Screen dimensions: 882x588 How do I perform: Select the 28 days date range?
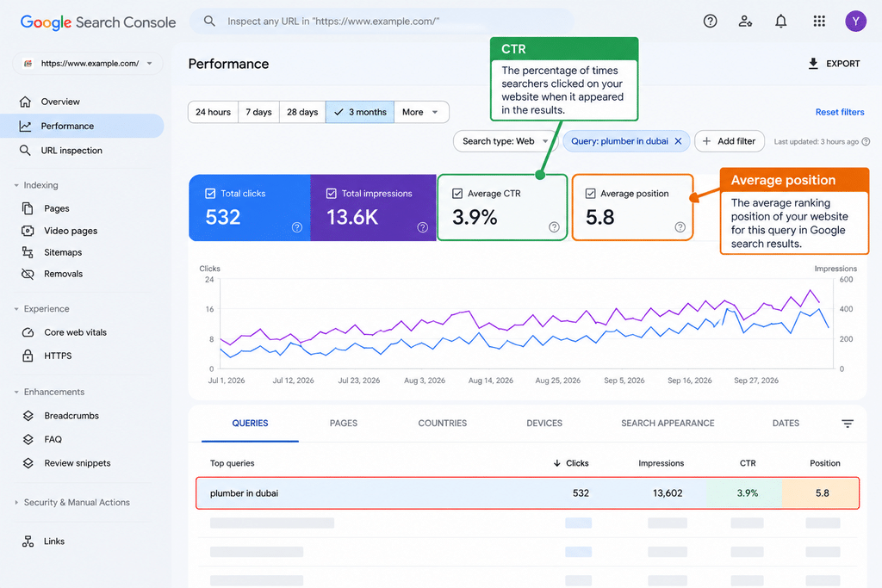click(x=302, y=112)
